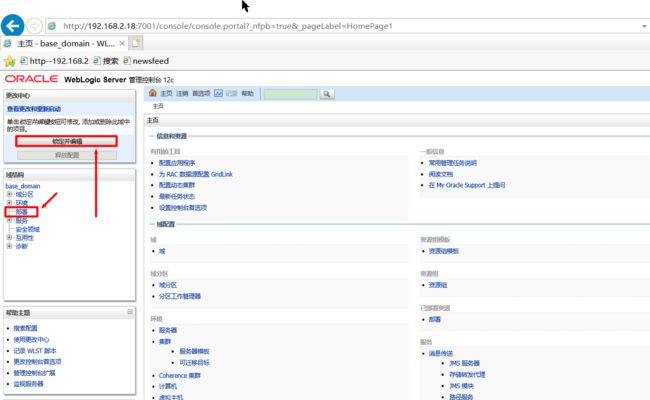650x400 pixels.
Task: Open 设置控制台首选项 link
Action: tap(183, 208)
